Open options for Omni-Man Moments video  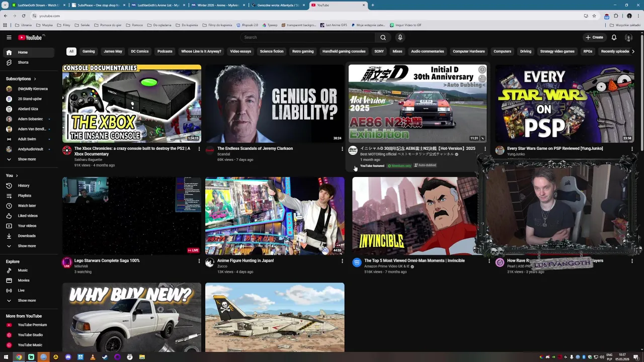(489, 261)
